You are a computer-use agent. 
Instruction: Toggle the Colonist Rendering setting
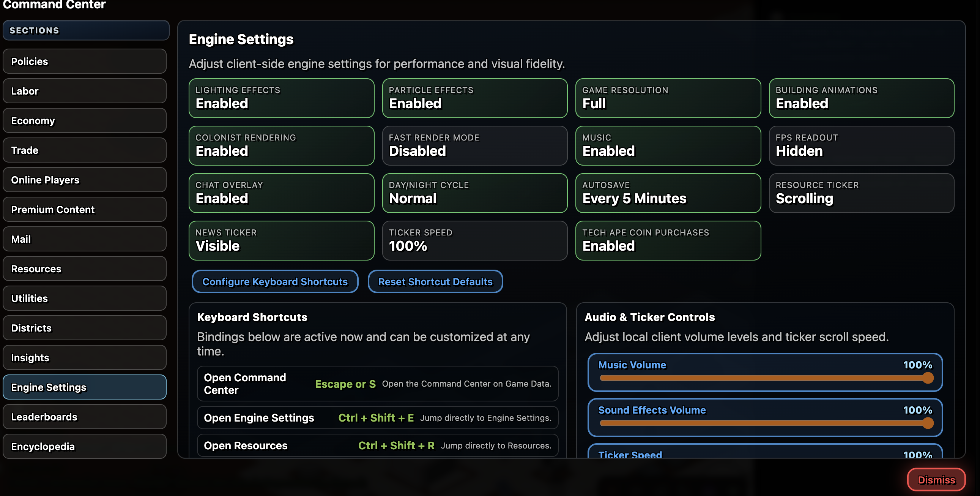(282, 146)
